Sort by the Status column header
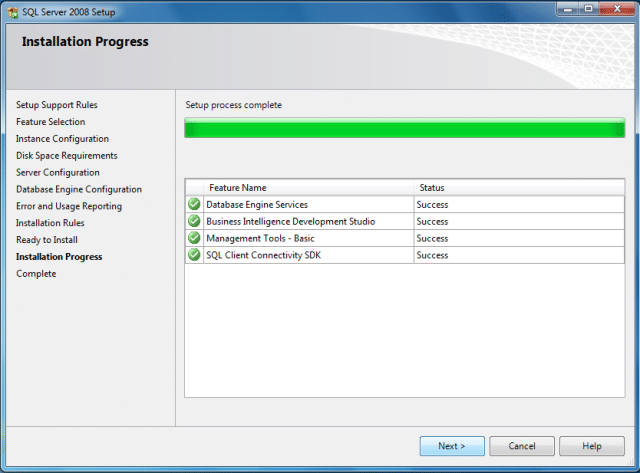Viewport: 640px width, 473px height. pos(519,188)
